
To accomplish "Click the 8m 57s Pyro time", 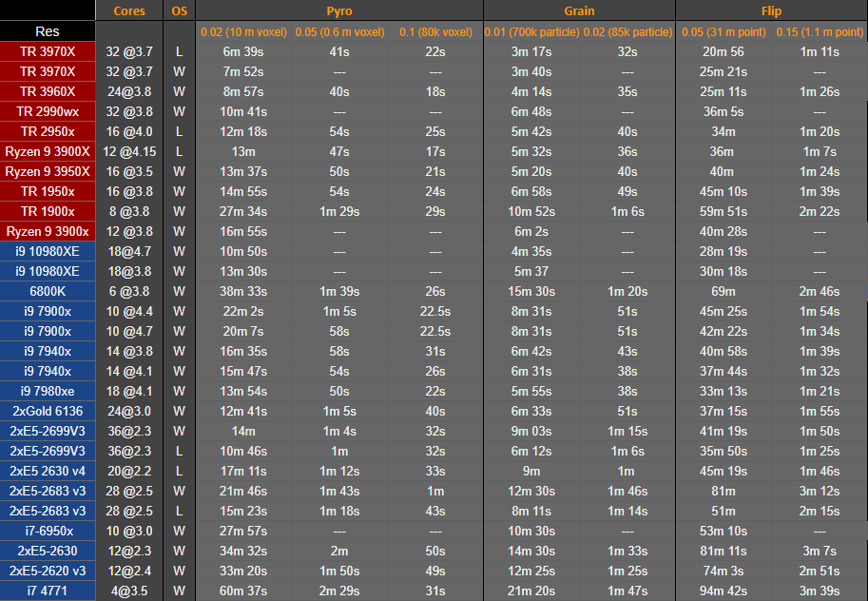I will click(243, 91).
